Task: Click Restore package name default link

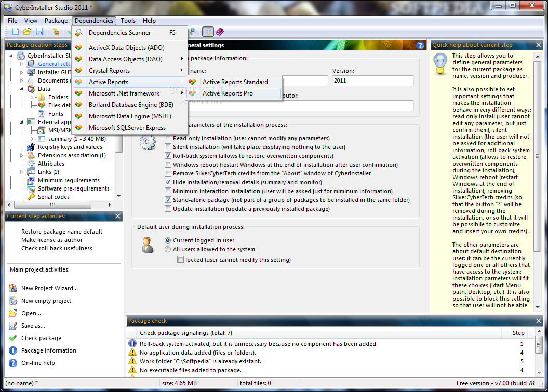Action: point(62,232)
